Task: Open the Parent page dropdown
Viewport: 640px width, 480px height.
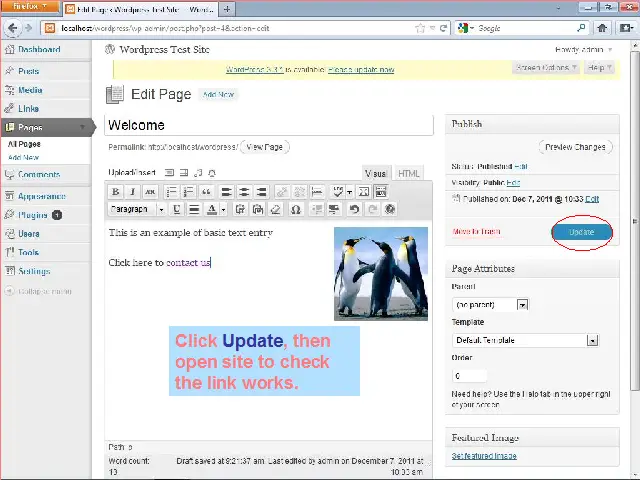Action: coord(490,304)
